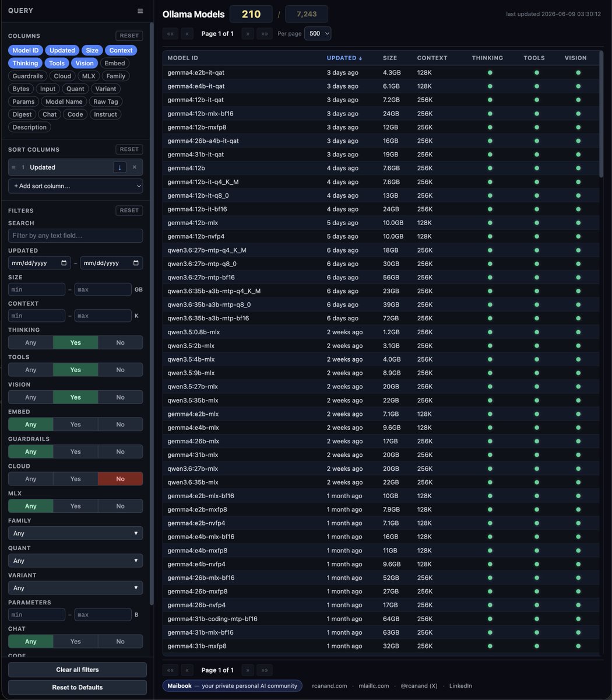Open calendar picker on Updated end date
The image size is (612, 700).
coord(136,263)
